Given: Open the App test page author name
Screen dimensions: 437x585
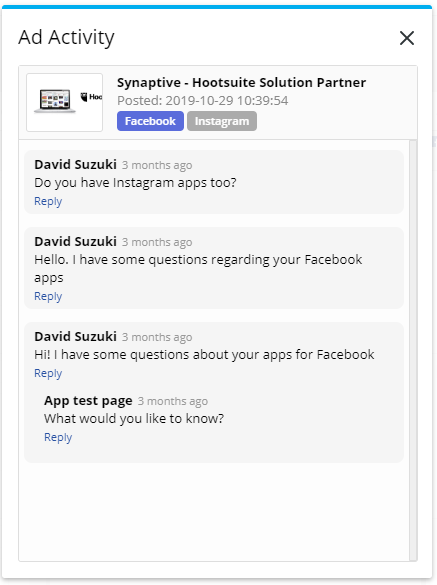Looking at the screenshot, I should (x=88, y=401).
